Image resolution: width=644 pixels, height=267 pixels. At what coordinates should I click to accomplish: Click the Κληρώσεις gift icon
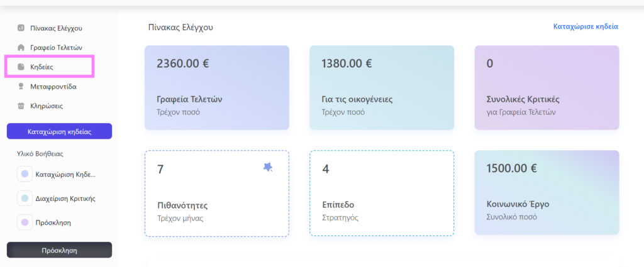point(21,106)
